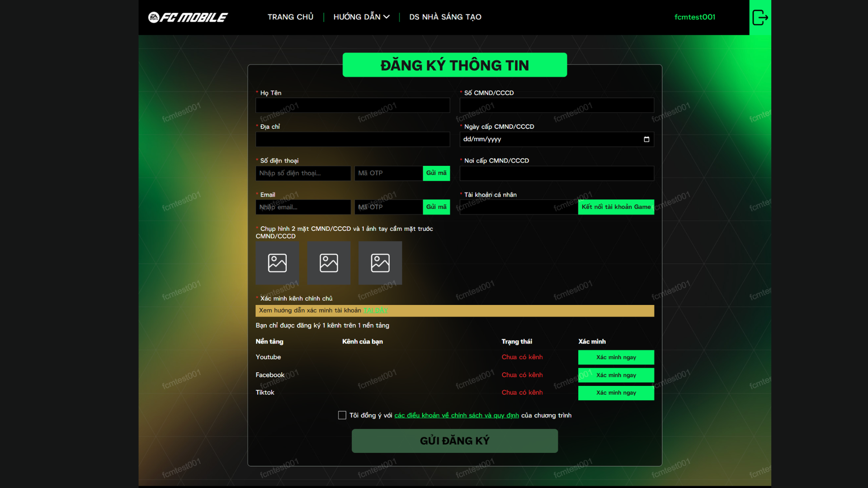Viewport: 868px width, 488px height.
Task: Focus the Họ Tên input field
Action: click(x=353, y=105)
